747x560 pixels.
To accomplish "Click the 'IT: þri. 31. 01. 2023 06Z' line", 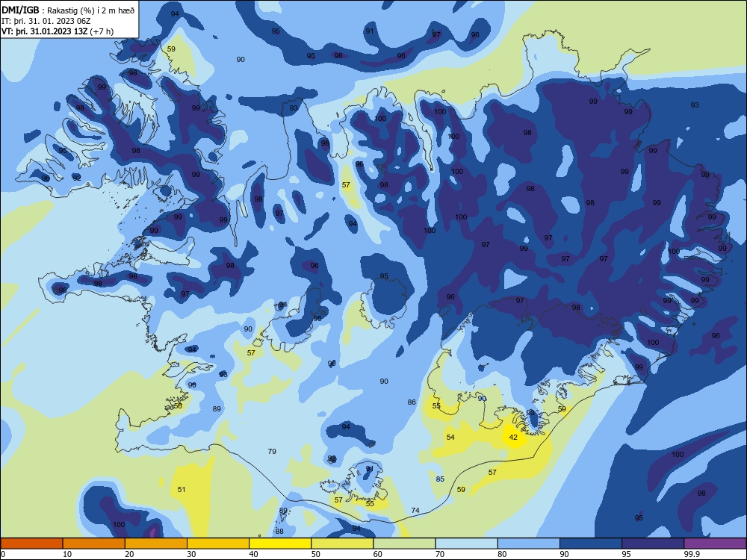I will click(x=46, y=21).
